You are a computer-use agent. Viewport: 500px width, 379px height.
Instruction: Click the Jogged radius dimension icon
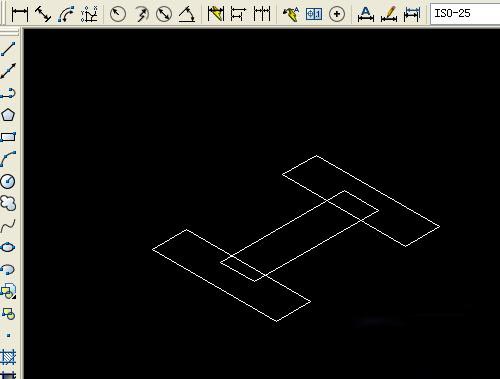click(x=141, y=14)
